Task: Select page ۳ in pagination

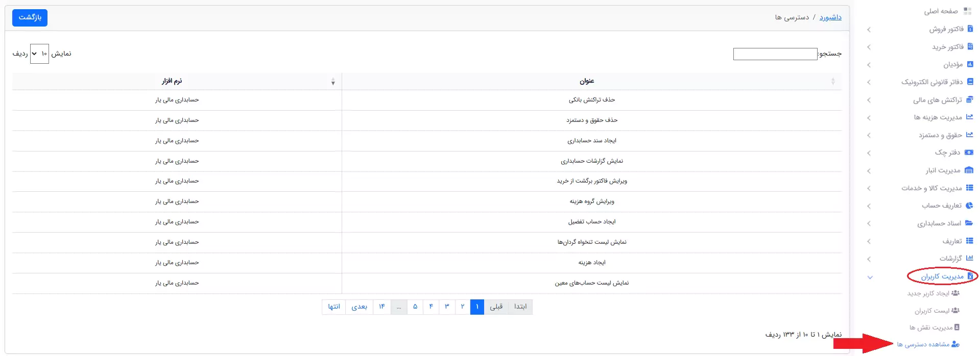Action: 447,307
